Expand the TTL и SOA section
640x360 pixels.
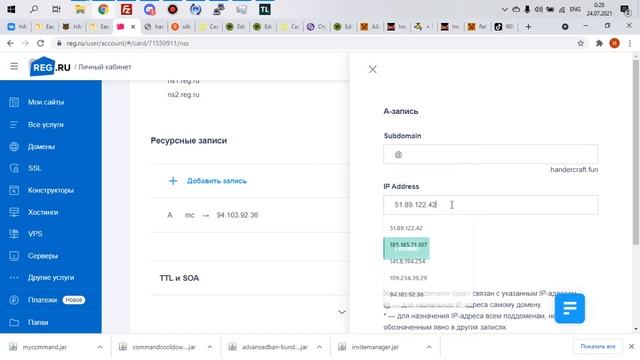[x=179, y=278]
